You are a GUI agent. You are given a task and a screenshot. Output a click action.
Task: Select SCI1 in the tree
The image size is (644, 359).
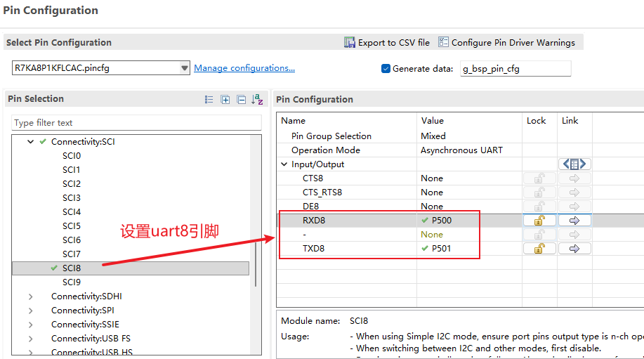(x=72, y=169)
